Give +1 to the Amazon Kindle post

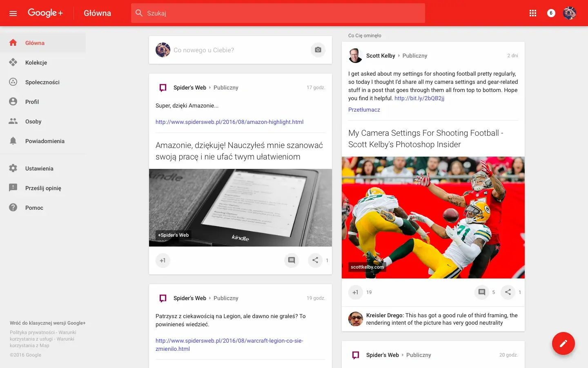click(163, 260)
